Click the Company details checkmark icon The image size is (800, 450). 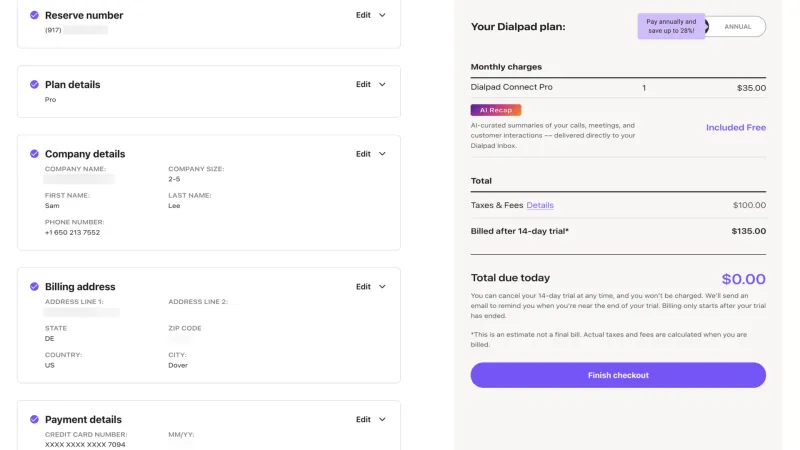click(34, 154)
